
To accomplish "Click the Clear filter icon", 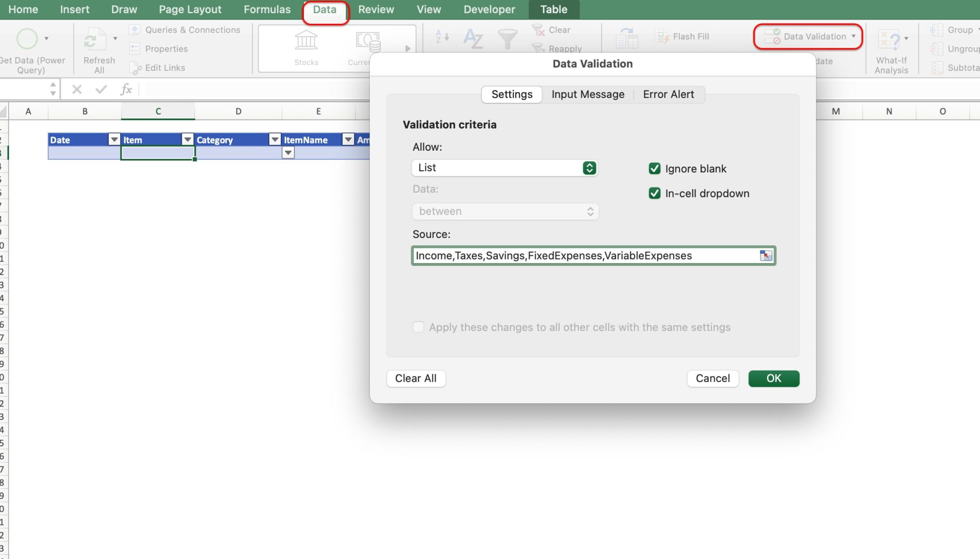I will coord(539,30).
